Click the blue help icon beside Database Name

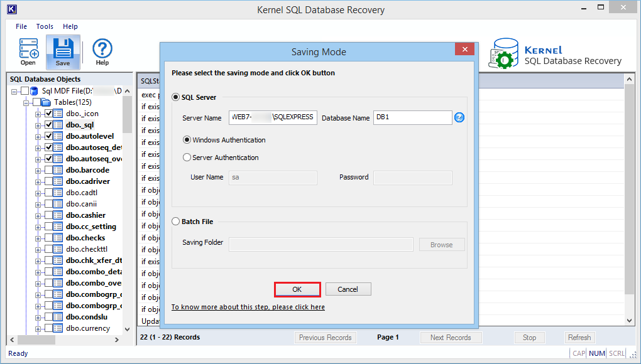point(459,117)
